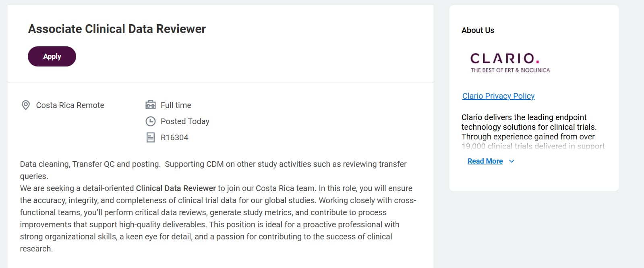The height and width of the screenshot is (268, 644).
Task: Click the location pin icon
Action: tap(26, 105)
